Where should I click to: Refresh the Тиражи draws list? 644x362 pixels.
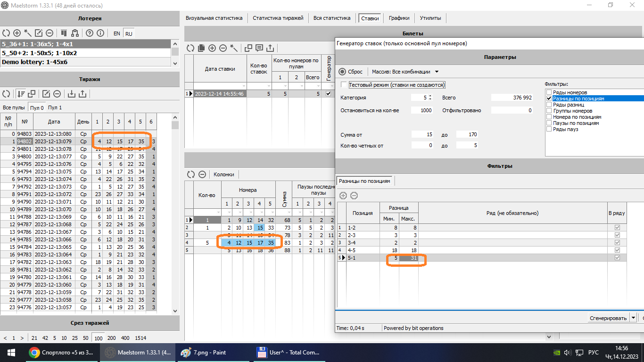click(6, 94)
